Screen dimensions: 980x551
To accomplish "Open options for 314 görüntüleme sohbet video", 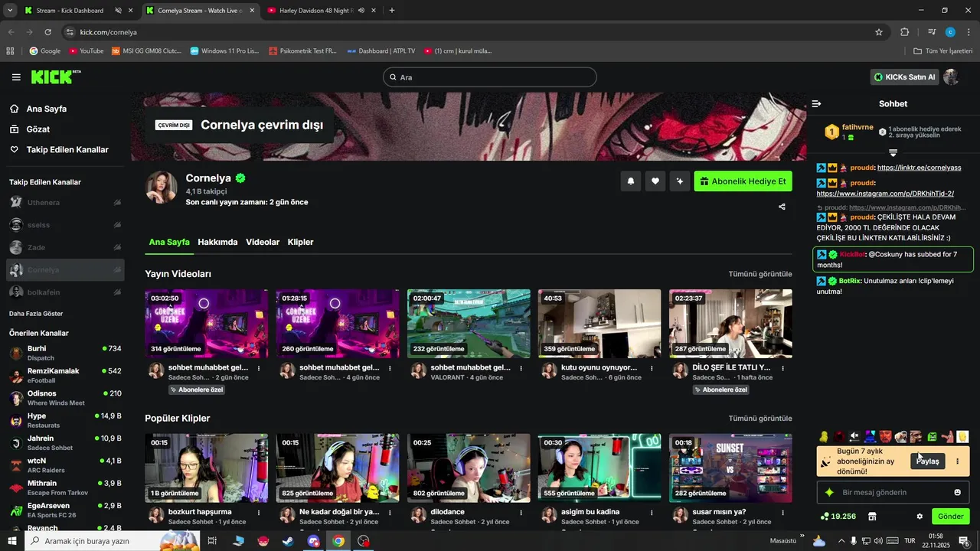I will [x=259, y=368].
